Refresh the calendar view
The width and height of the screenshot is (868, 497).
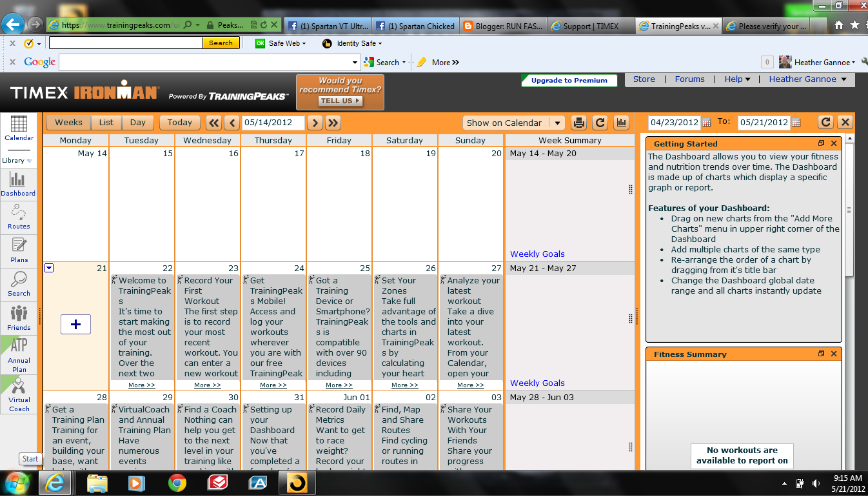[600, 123]
